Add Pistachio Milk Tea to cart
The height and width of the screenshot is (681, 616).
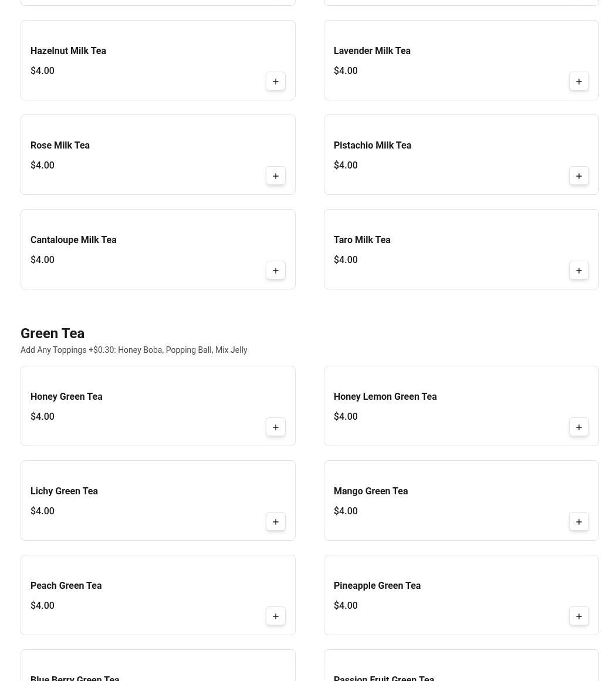click(x=578, y=176)
